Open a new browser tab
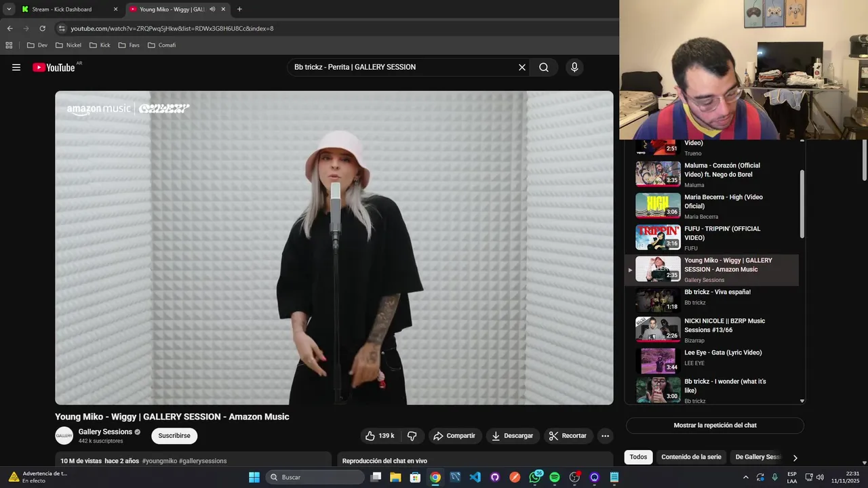Screen dimensions: 868x488 click(239, 9)
